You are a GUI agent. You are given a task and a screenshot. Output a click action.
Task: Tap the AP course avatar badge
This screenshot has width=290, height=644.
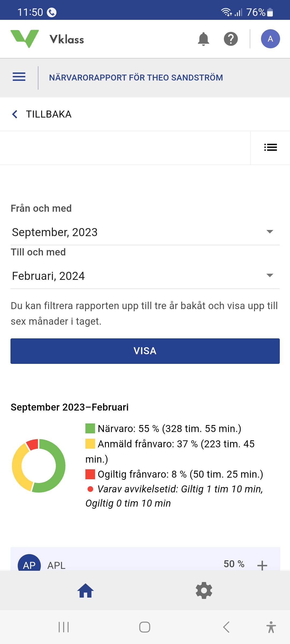click(x=29, y=563)
